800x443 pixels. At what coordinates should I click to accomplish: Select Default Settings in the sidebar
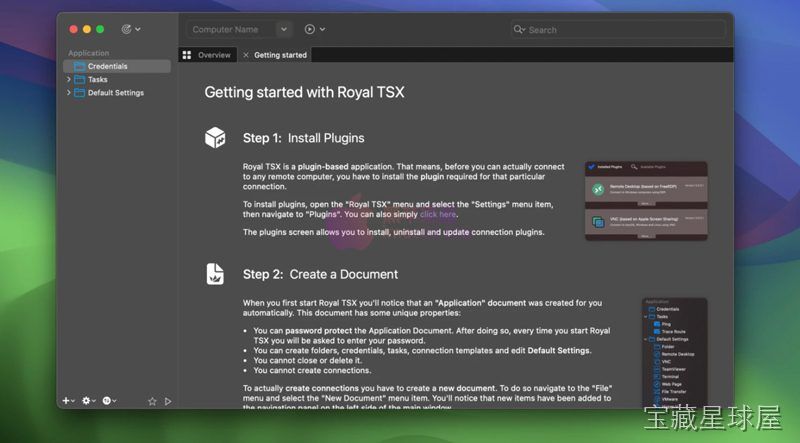(x=116, y=93)
